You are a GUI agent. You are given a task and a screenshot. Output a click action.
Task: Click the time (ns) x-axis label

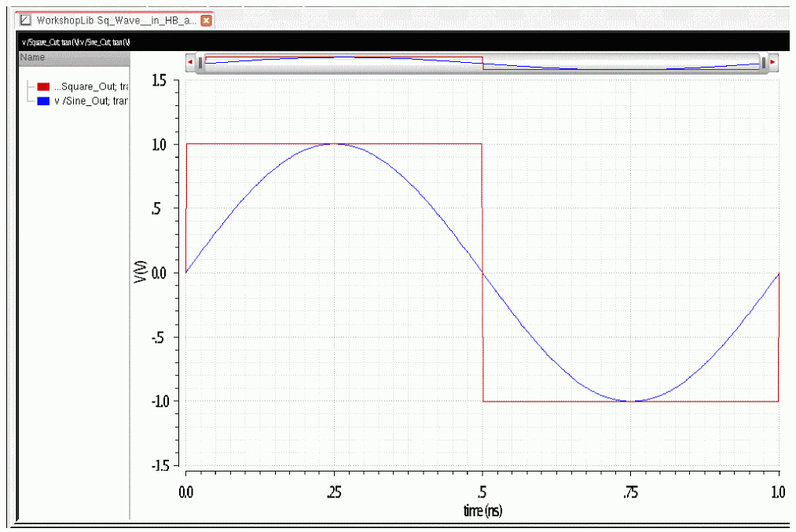(x=482, y=510)
